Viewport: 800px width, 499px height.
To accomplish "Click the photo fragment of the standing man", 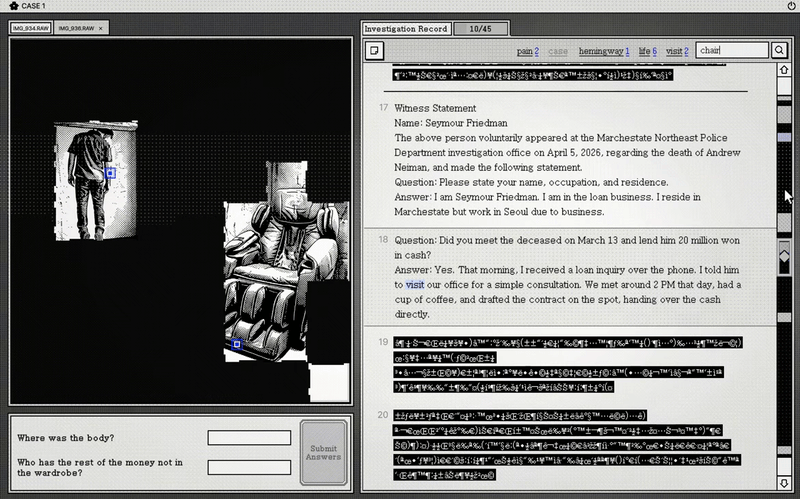I will pos(96,181).
